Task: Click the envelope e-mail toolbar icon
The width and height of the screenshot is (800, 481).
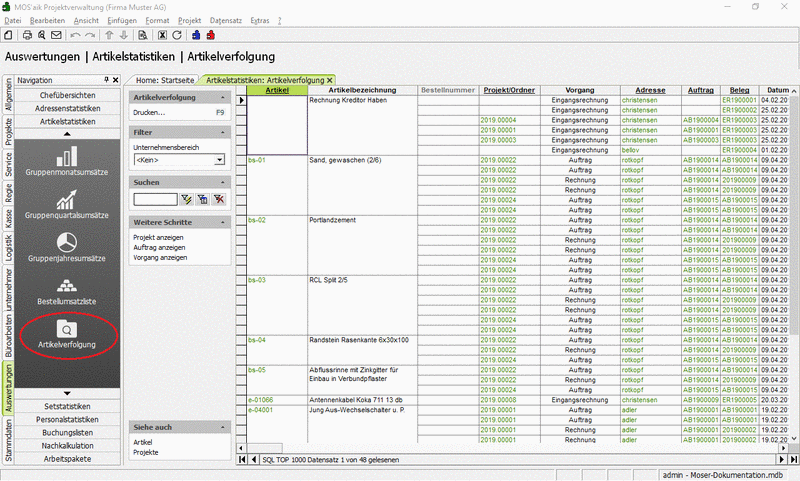Action: (56, 35)
